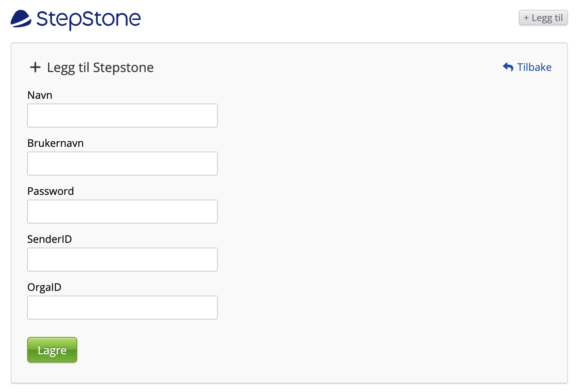This screenshot has height=392, width=579.
Task: Click the plus icon beside Legg til Stepstone heading
Action: pos(35,67)
